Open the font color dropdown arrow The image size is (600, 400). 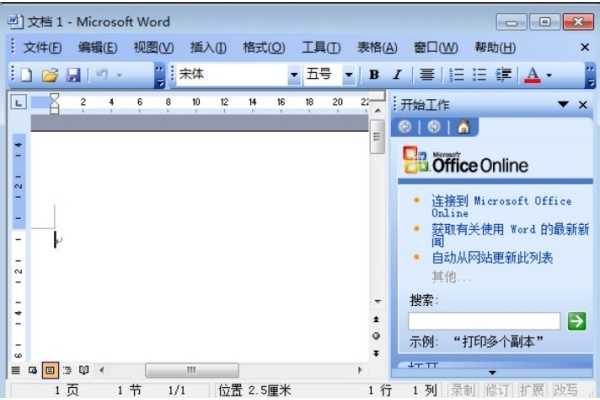(549, 75)
